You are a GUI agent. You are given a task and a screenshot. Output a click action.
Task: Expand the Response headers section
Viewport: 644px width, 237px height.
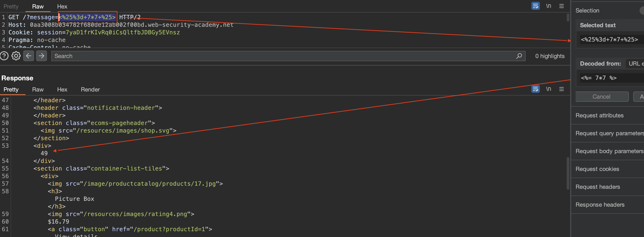click(x=600, y=205)
